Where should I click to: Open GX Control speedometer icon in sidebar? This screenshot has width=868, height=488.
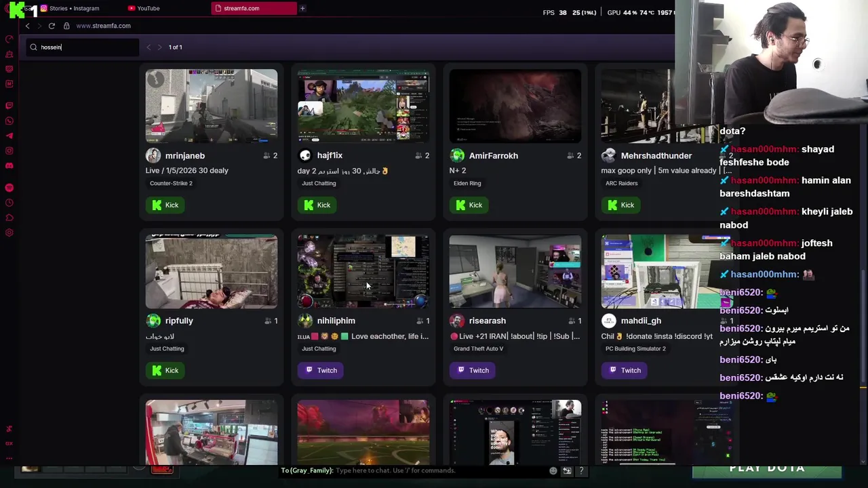[x=9, y=39]
